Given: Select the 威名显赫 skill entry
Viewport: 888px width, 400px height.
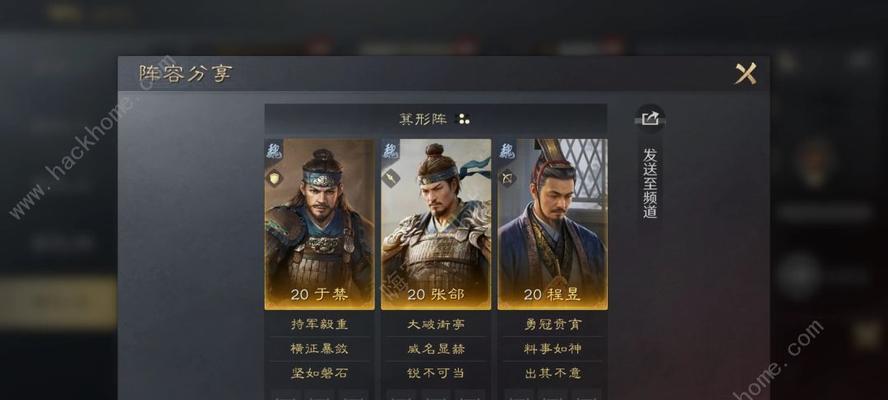Looking at the screenshot, I should click(436, 349).
